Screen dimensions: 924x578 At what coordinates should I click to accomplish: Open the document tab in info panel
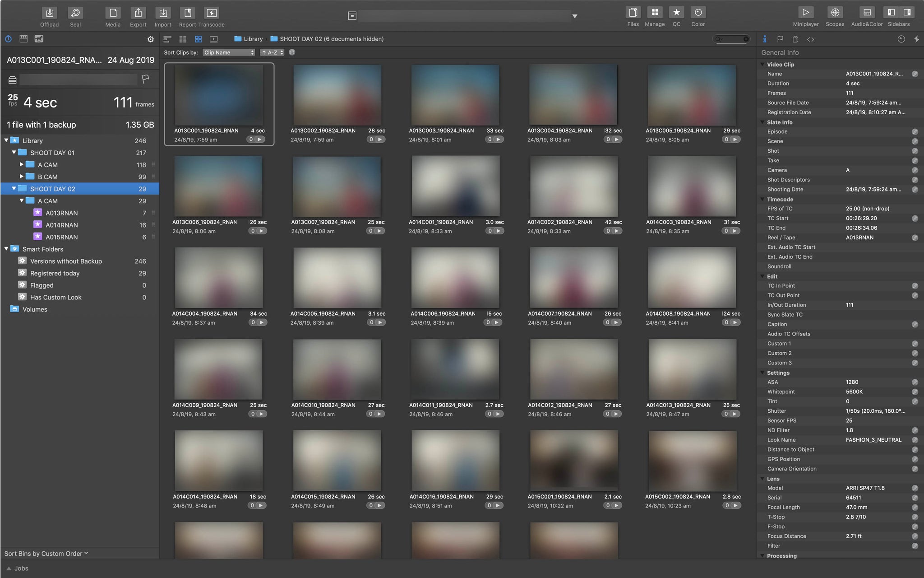click(795, 39)
